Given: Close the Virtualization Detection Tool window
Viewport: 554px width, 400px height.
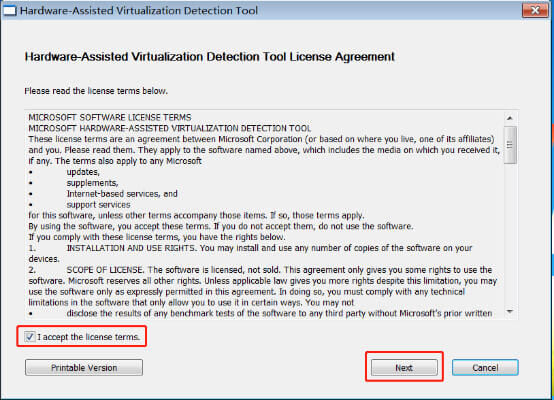Looking at the screenshot, I should [x=535, y=10].
